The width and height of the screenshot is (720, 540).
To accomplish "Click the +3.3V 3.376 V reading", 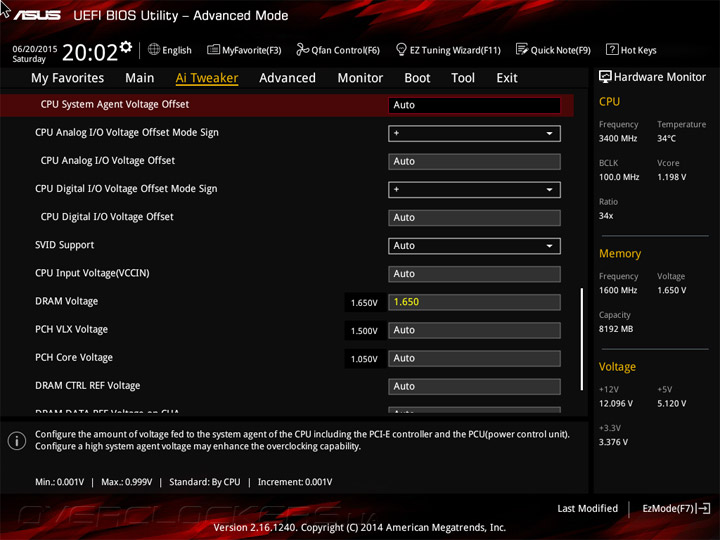I will (x=613, y=442).
